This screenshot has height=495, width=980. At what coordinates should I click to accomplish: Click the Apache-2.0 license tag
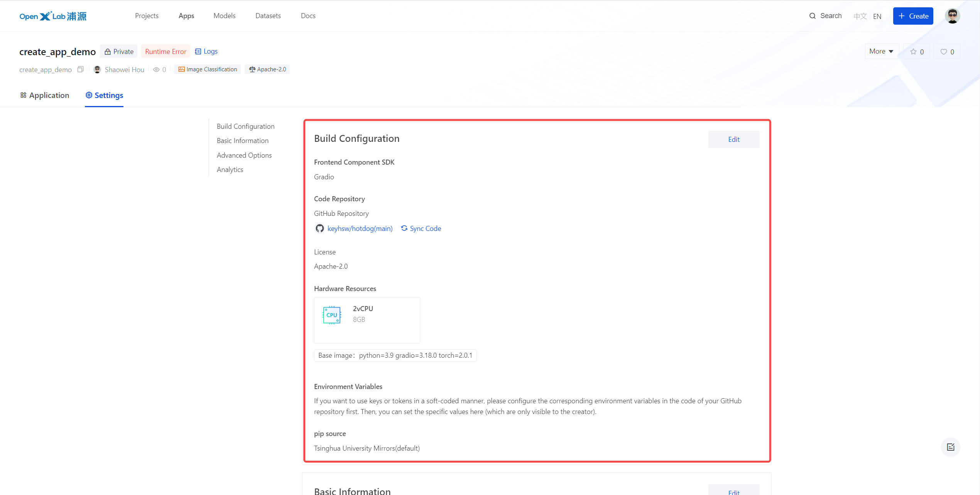tap(267, 69)
